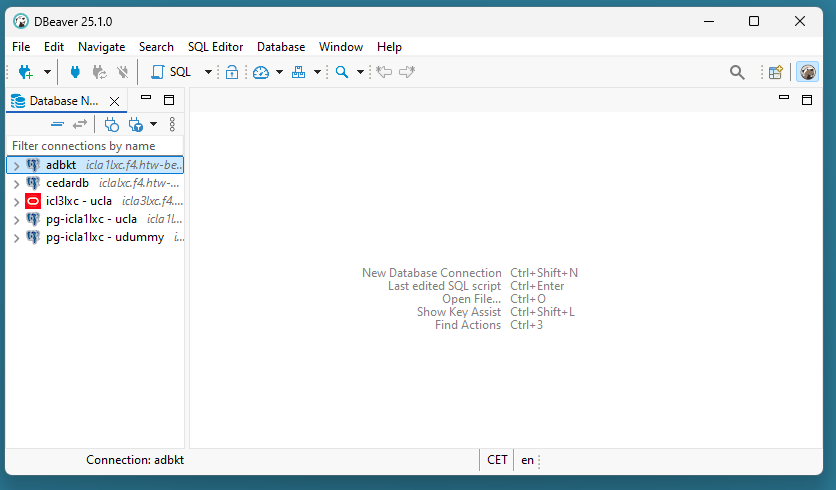Minimize the editor area panel
The height and width of the screenshot is (490, 836).
tap(784, 98)
